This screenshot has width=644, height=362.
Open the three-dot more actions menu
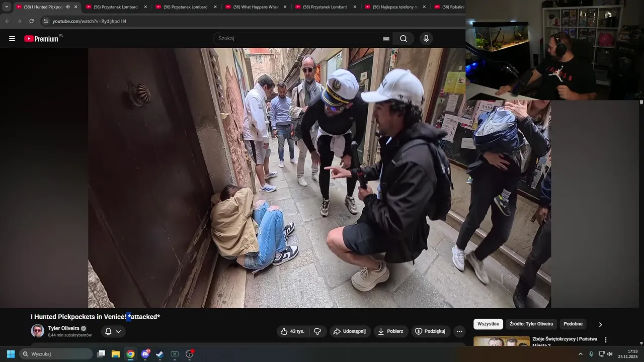(x=459, y=331)
